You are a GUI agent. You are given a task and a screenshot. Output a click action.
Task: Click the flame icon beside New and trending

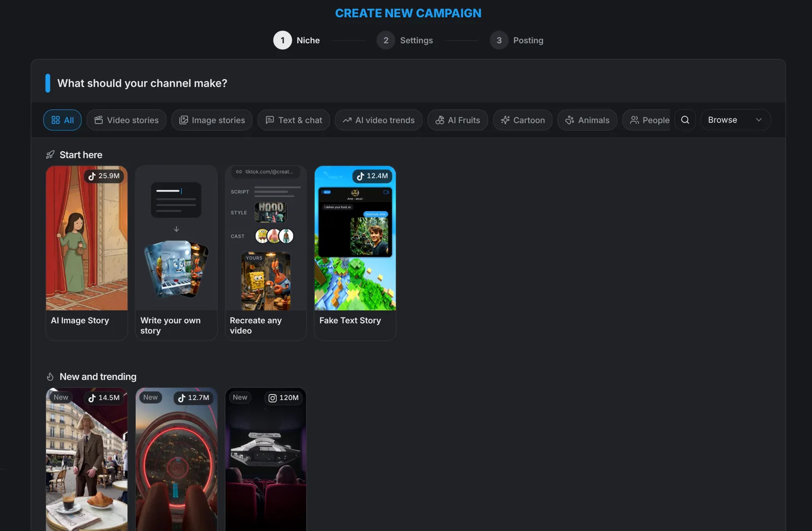tap(50, 377)
